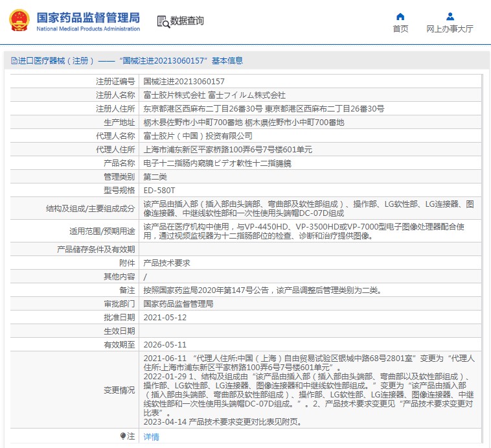
Task: Click the agent name 富士胶片（中国）投资有限公司
Action: pyautogui.click(x=198, y=136)
